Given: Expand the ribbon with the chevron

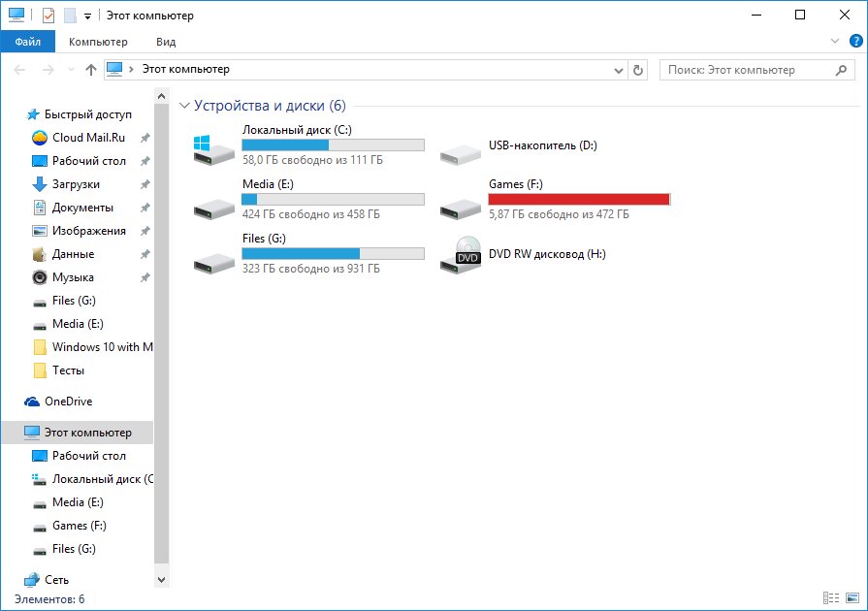Looking at the screenshot, I should point(836,42).
